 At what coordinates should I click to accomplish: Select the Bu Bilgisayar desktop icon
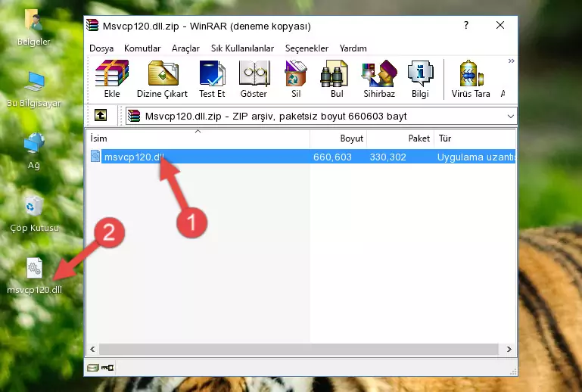[x=34, y=90]
